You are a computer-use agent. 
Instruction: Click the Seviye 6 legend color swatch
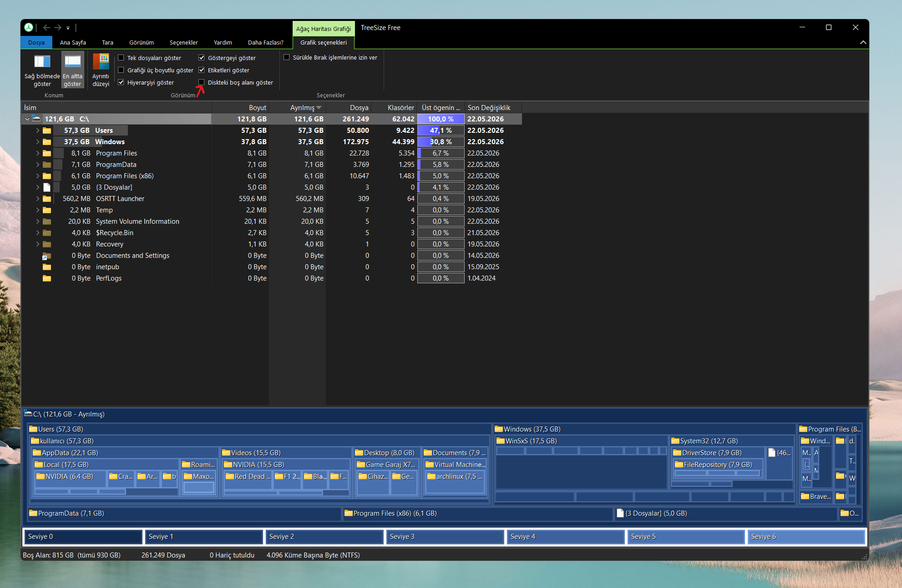pos(806,537)
